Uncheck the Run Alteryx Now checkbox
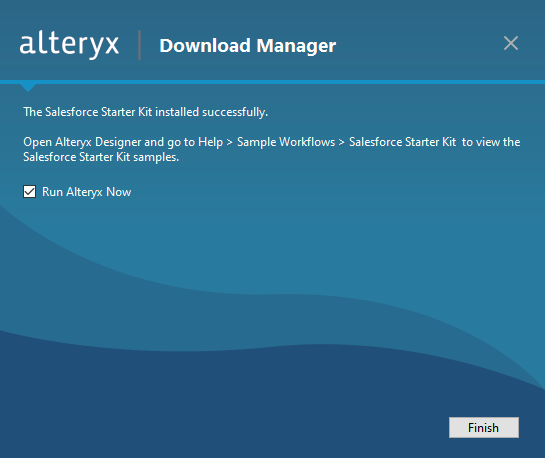The height and width of the screenshot is (458, 545). (x=30, y=191)
